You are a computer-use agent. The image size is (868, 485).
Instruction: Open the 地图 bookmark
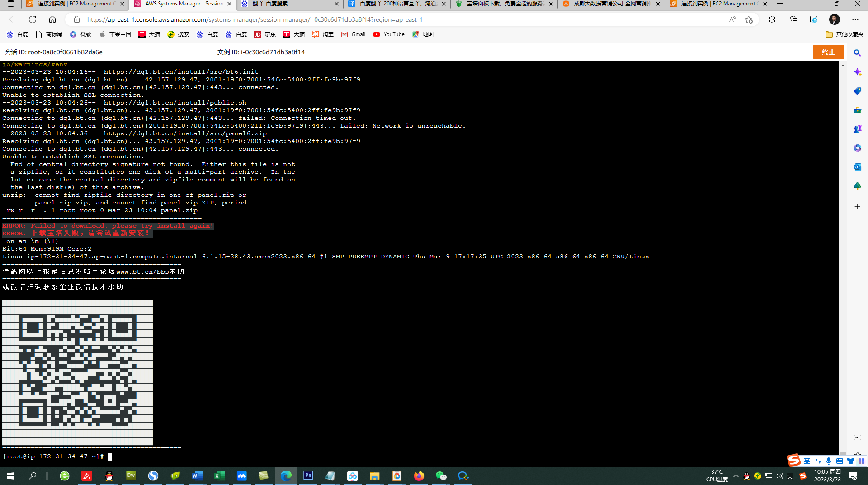[423, 34]
